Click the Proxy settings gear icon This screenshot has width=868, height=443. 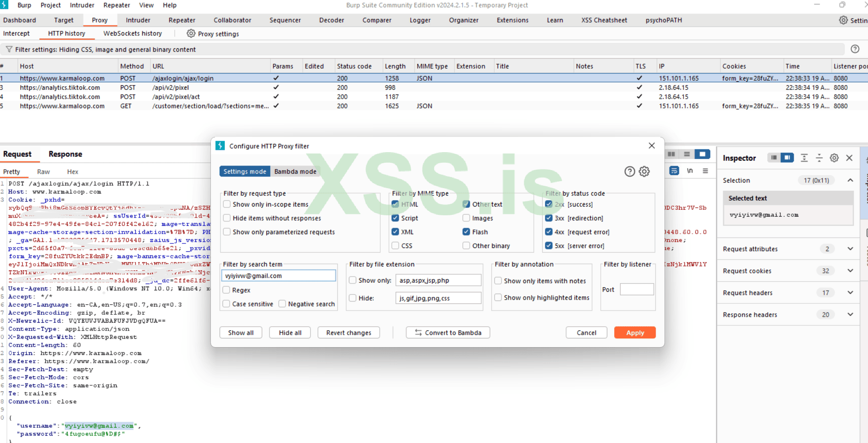(191, 34)
